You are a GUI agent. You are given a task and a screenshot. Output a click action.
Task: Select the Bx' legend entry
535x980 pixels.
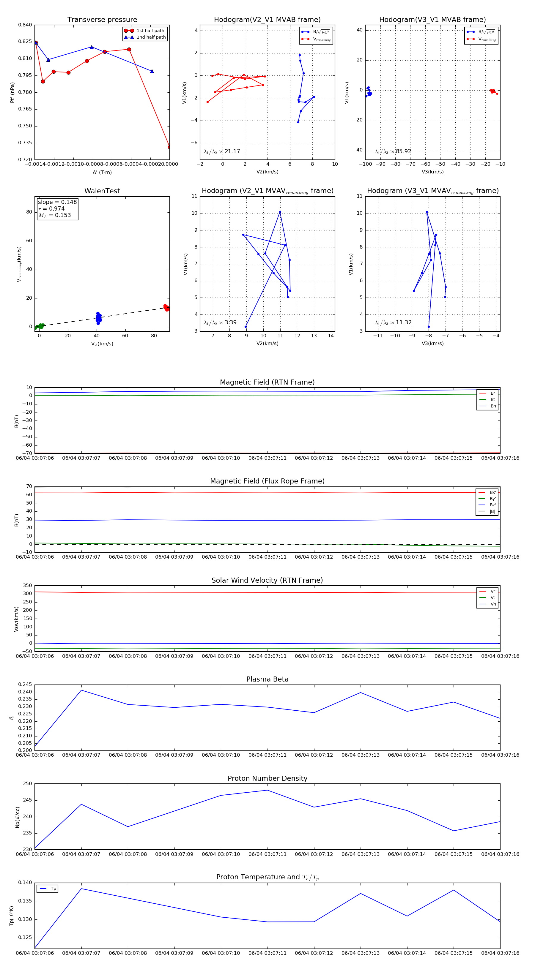tap(487, 492)
